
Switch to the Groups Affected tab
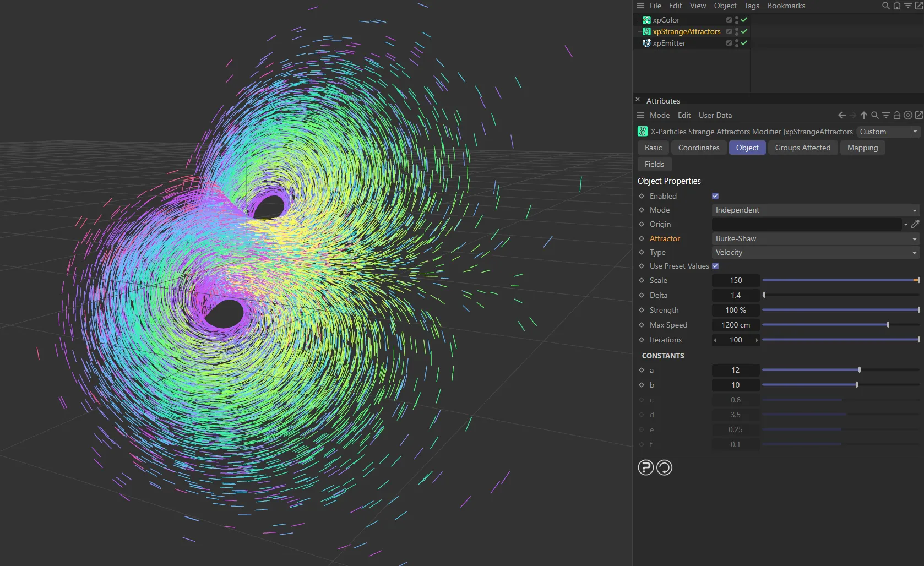[802, 148]
